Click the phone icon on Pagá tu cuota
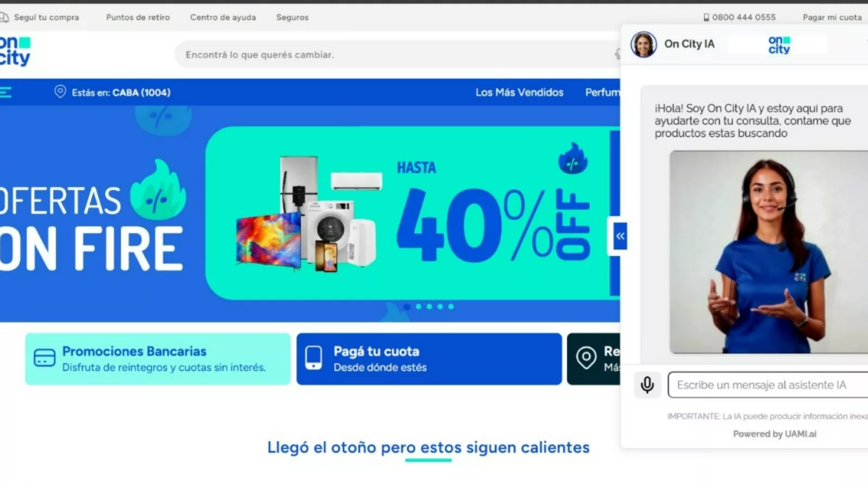868x488 pixels. point(314,358)
